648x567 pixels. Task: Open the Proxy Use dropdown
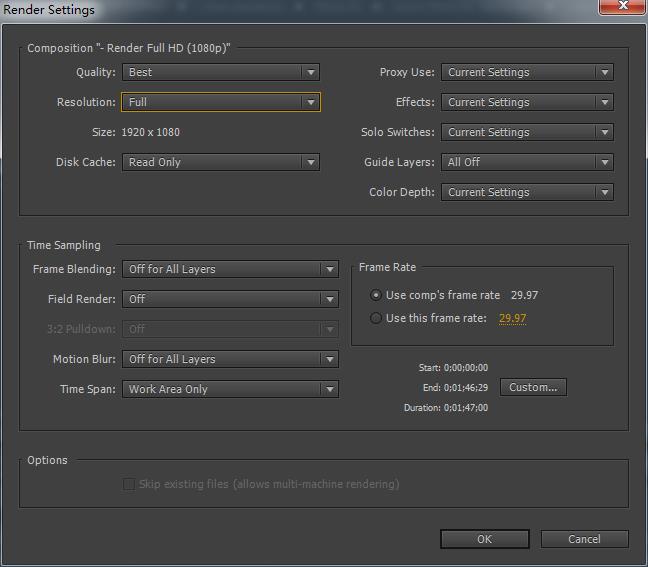click(x=527, y=72)
